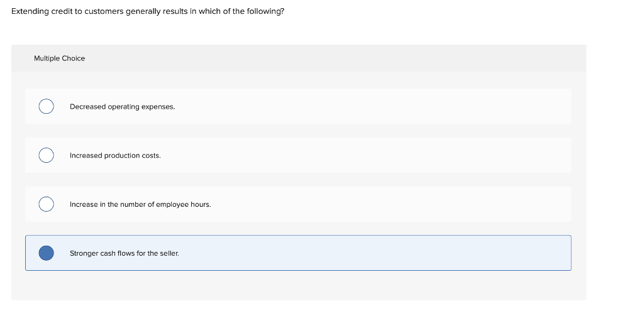Click the answer text 'Decreased operating expenses.'
The image size is (644, 311).
pyautogui.click(x=122, y=107)
